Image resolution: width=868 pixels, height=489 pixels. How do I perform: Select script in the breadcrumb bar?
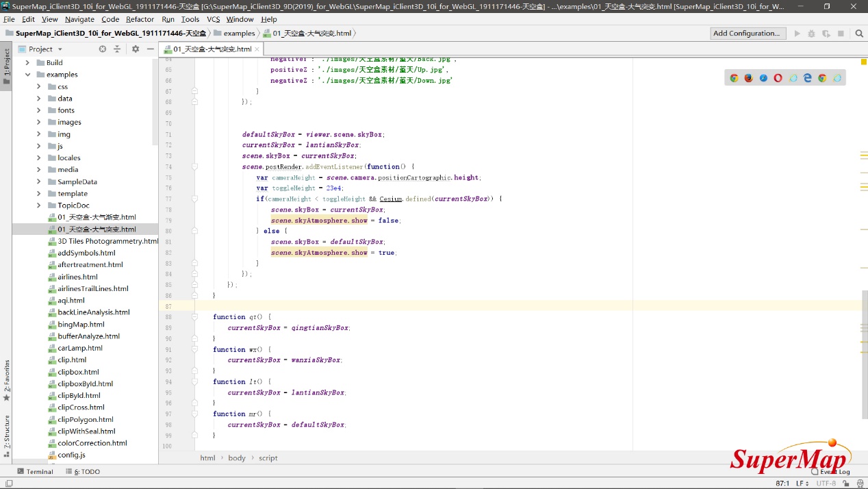tap(268, 458)
